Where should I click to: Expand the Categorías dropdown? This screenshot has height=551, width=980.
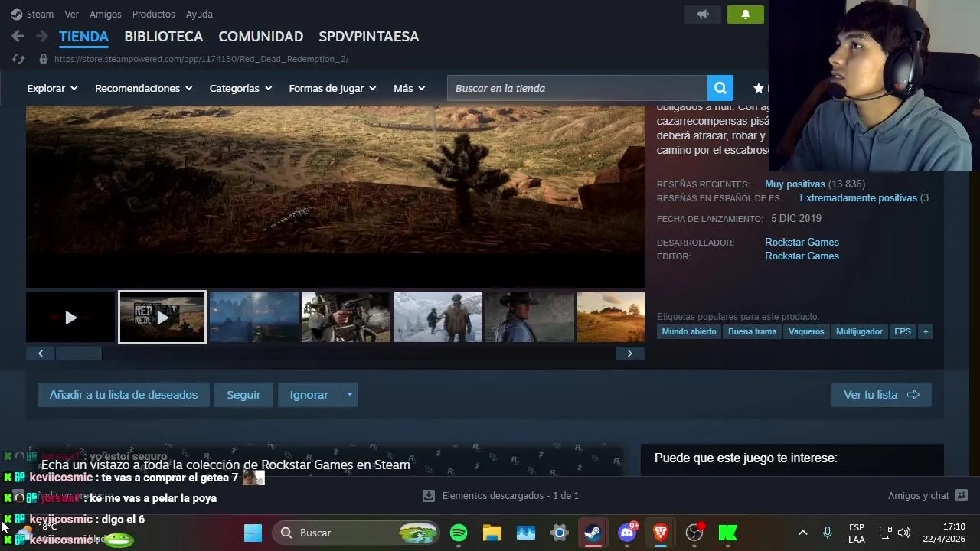click(x=240, y=88)
